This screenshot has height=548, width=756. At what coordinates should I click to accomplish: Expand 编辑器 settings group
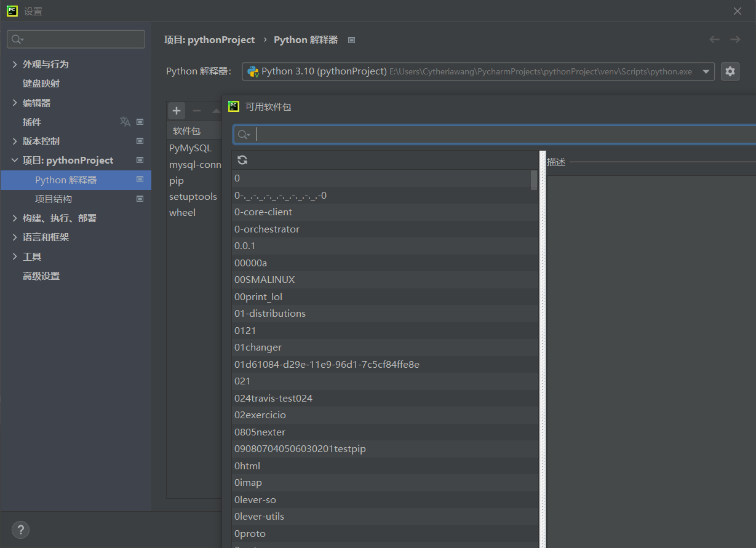[15, 103]
